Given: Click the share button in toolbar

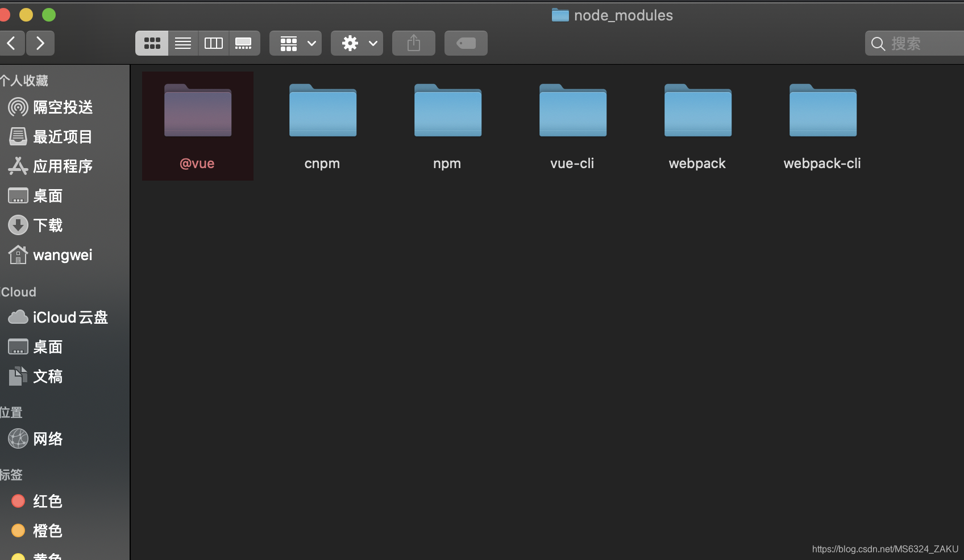Looking at the screenshot, I should [x=414, y=43].
